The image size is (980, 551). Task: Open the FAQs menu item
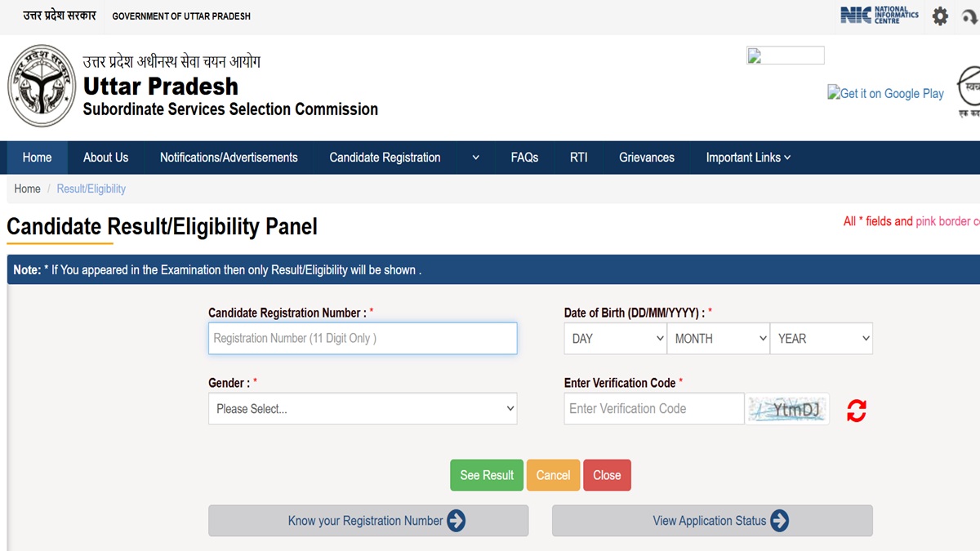[524, 158]
